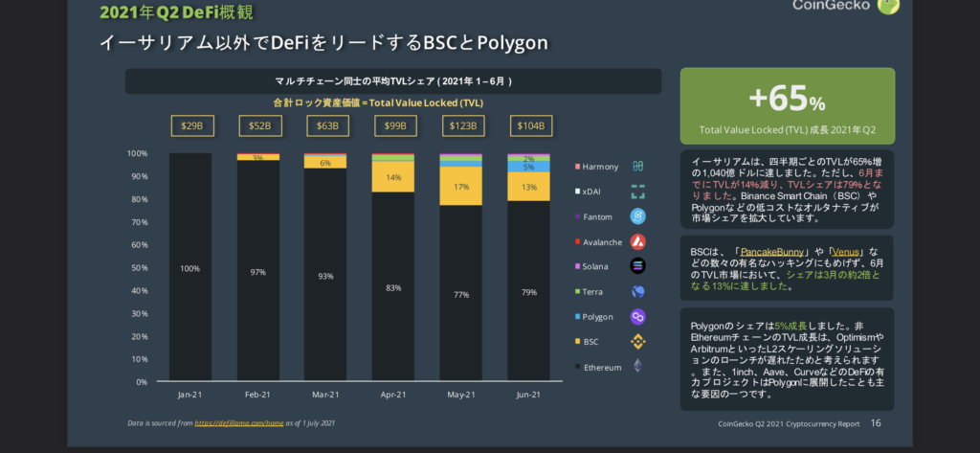Click the Solana logo icon
Image resolution: width=980 pixels, height=453 pixels.
(x=637, y=266)
